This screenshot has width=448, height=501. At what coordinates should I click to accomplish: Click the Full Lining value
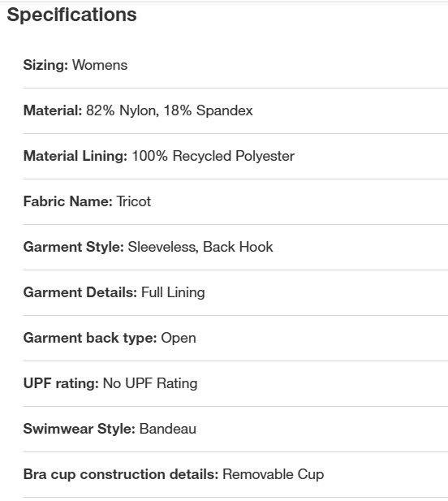pos(173,293)
